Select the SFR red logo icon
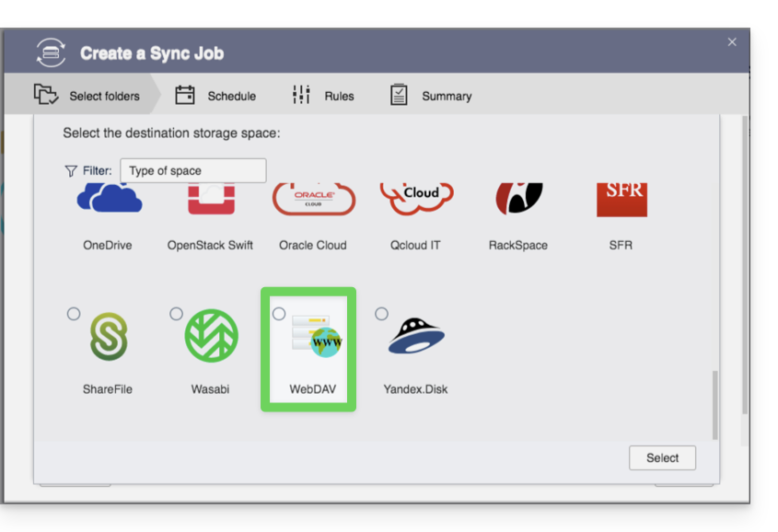 pos(621,199)
